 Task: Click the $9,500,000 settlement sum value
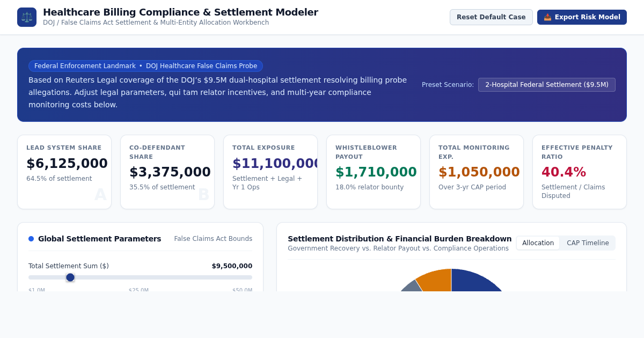[x=232, y=266]
